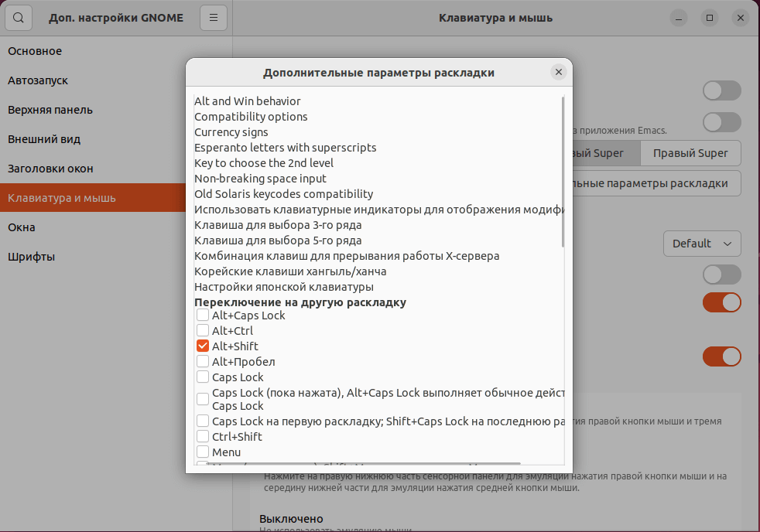Close the layout options dialog
Image resolution: width=760 pixels, height=532 pixels.
pyautogui.click(x=558, y=72)
